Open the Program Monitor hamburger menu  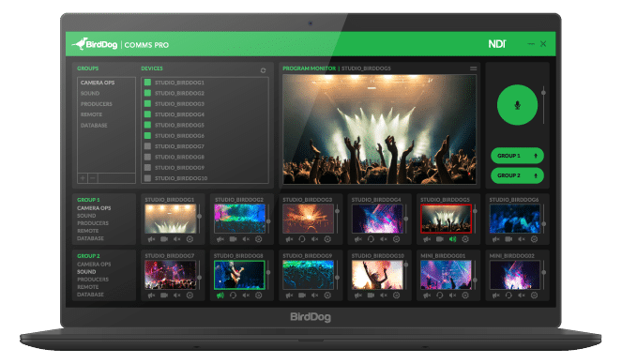point(473,68)
